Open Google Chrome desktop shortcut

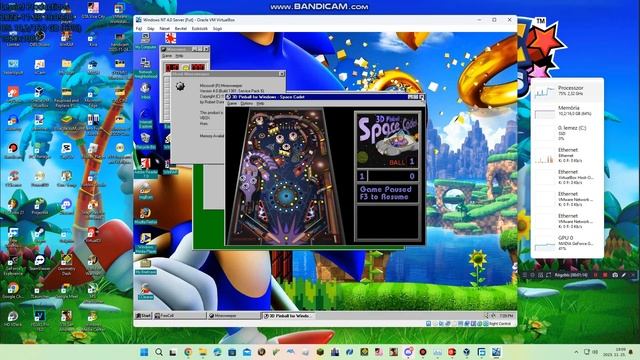coord(13,291)
